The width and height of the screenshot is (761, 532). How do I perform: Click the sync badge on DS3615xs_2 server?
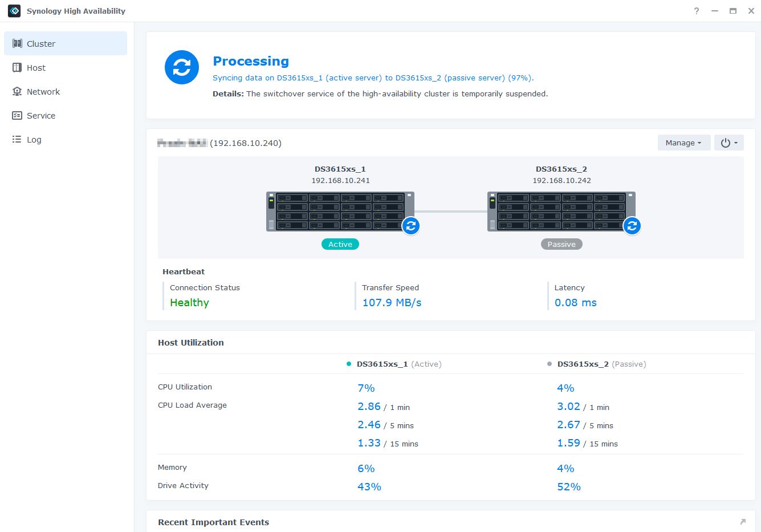point(632,226)
